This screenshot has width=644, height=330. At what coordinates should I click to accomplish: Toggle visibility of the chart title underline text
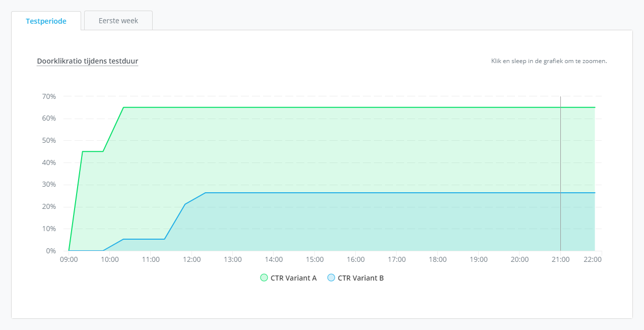click(x=87, y=61)
